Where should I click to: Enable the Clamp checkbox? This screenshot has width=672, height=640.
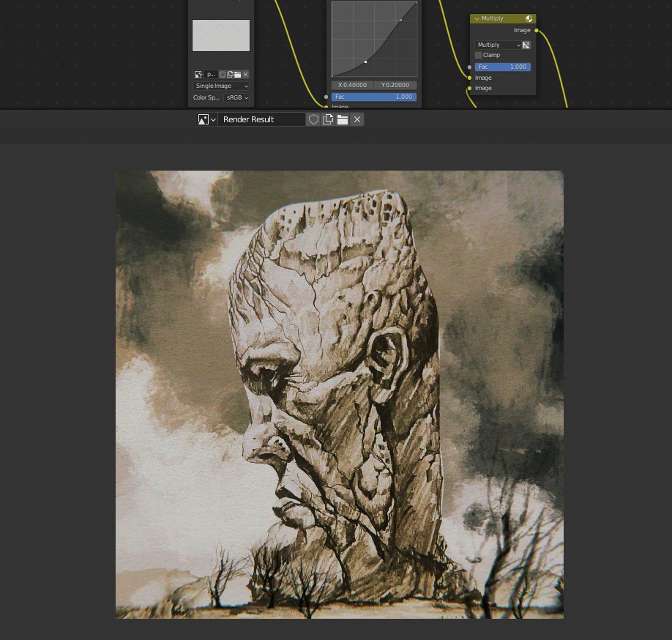[478, 56]
